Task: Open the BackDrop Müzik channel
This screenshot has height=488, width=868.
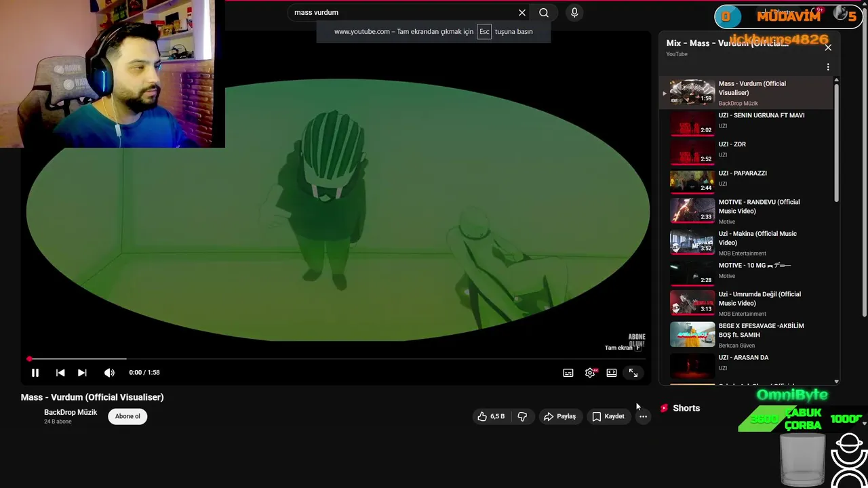Action: pyautogui.click(x=71, y=412)
